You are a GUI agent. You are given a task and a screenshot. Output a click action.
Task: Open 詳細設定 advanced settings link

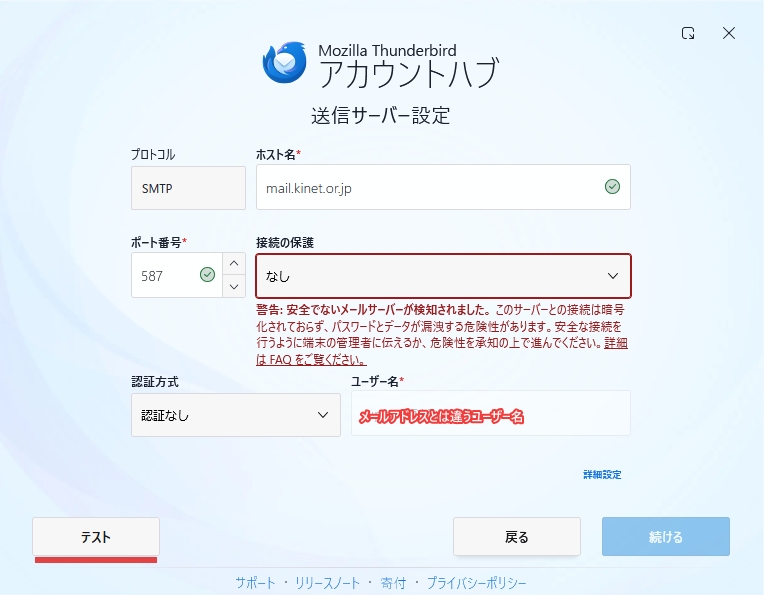[602, 475]
